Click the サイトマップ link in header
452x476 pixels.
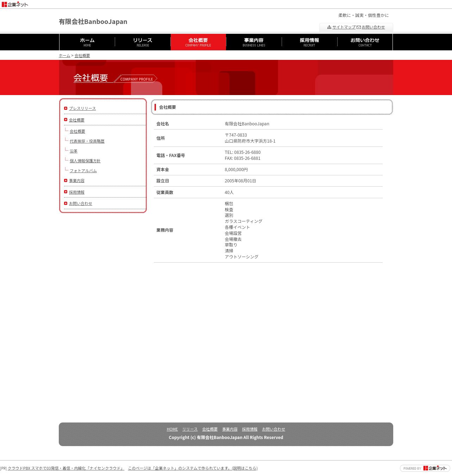click(344, 27)
